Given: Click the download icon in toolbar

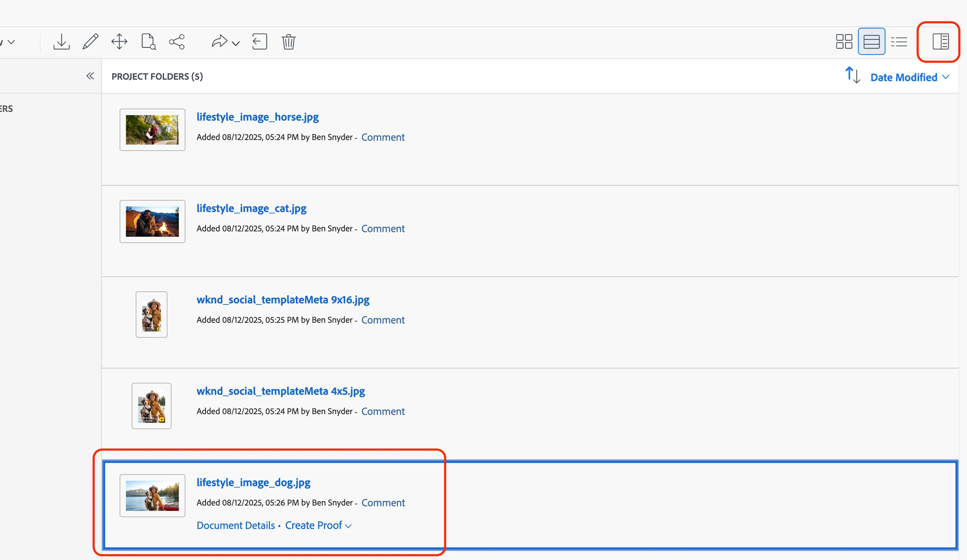Looking at the screenshot, I should coord(61,41).
